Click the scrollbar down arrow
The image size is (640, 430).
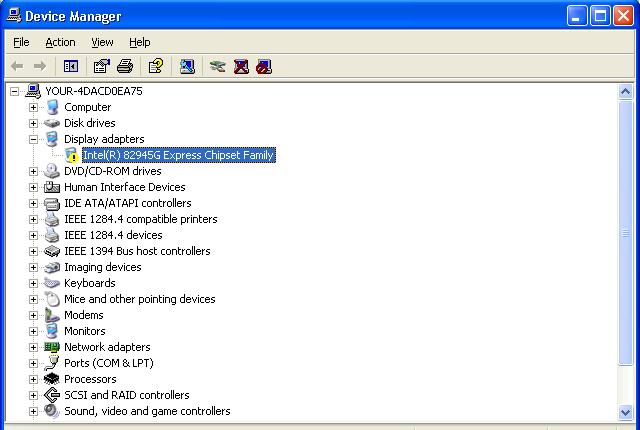pyautogui.click(x=625, y=412)
